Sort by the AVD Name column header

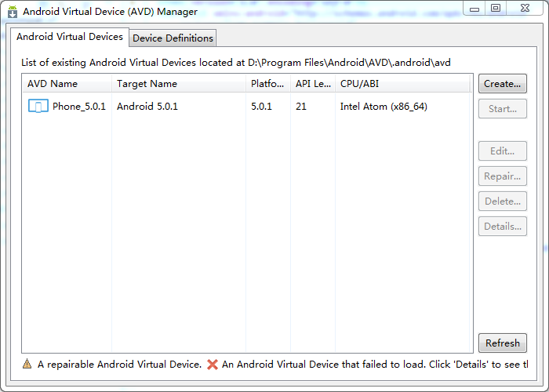click(67, 84)
